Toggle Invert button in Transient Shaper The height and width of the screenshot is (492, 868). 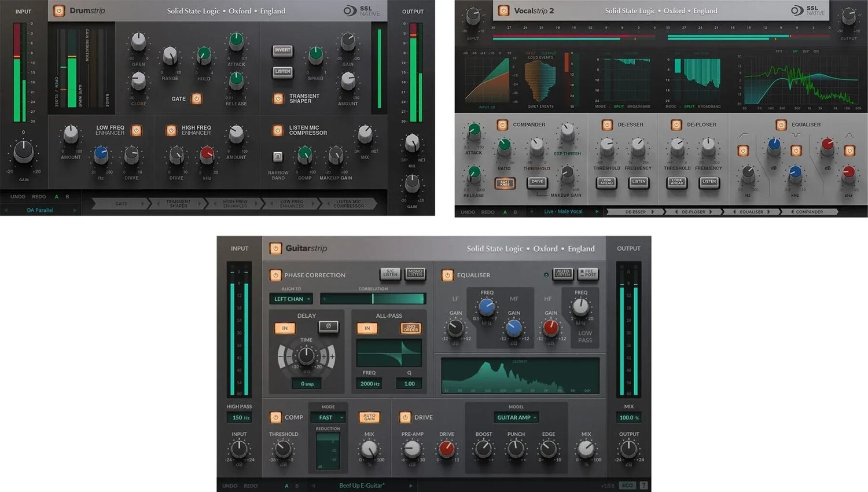point(282,50)
